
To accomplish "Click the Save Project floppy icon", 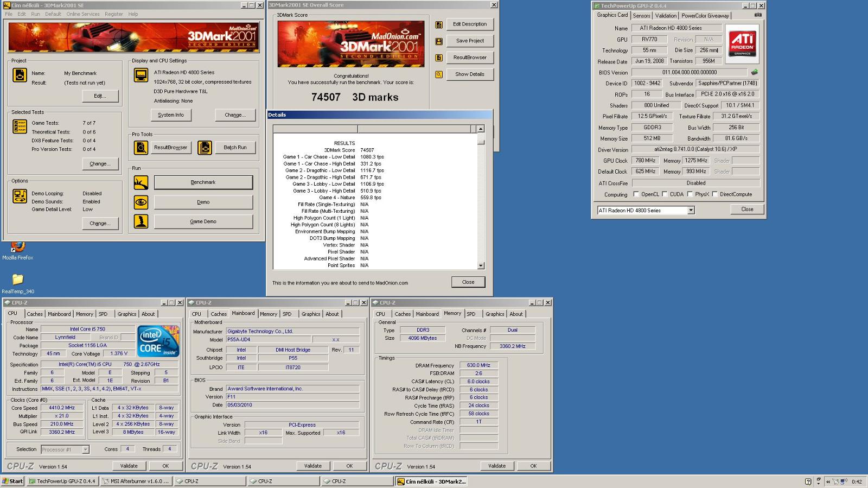I will tap(439, 41).
